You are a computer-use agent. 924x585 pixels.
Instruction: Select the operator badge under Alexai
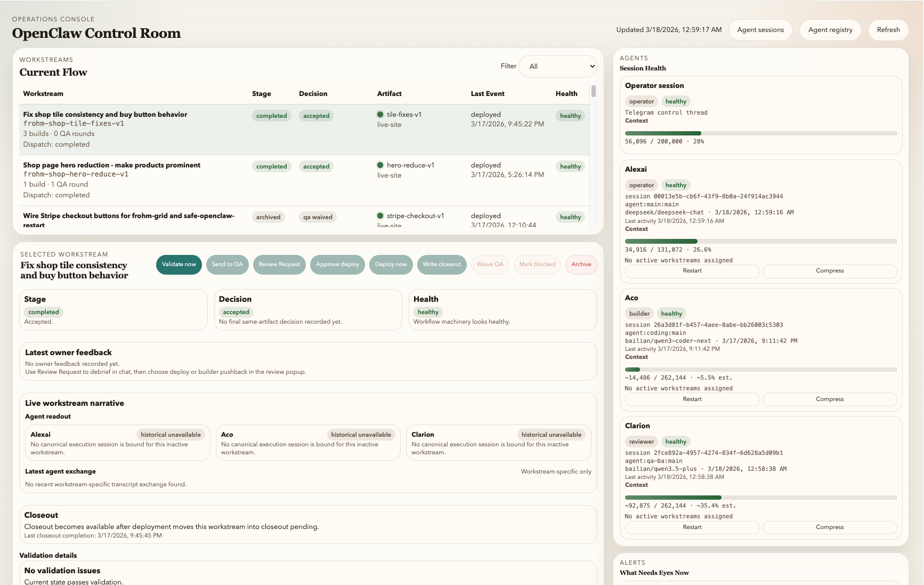point(641,185)
